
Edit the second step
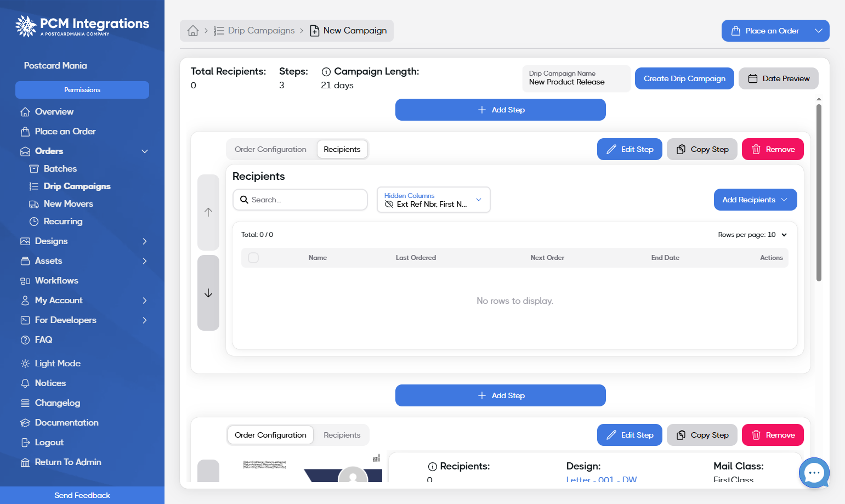click(x=630, y=435)
